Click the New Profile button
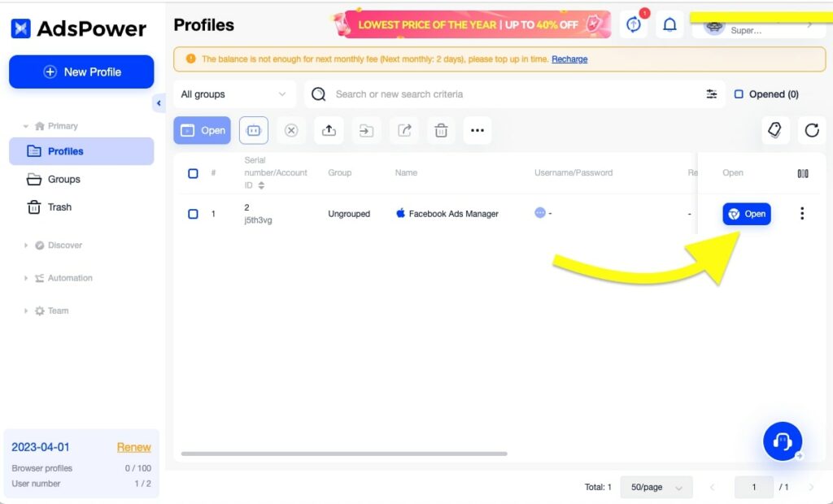 click(x=81, y=72)
